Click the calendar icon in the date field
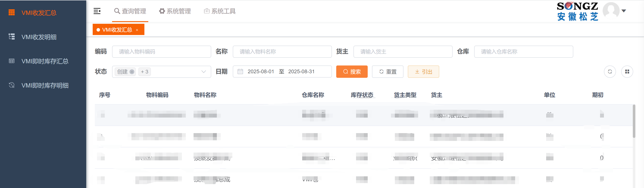The image size is (644, 188). pos(240,72)
